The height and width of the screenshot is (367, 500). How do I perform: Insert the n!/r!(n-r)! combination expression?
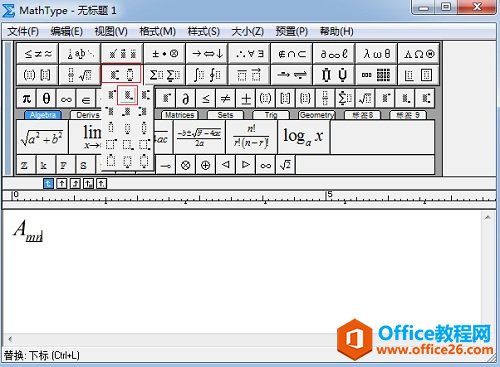click(251, 137)
